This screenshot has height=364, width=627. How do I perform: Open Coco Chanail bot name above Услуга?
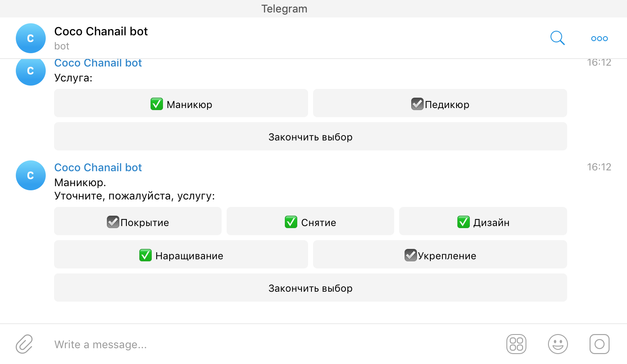pyautogui.click(x=98, y=63)
